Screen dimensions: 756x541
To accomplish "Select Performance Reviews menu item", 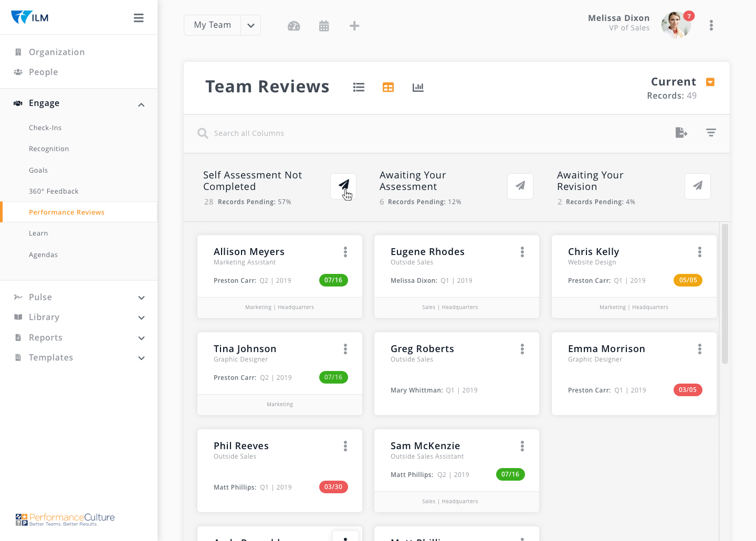I will tap(79, 212).
